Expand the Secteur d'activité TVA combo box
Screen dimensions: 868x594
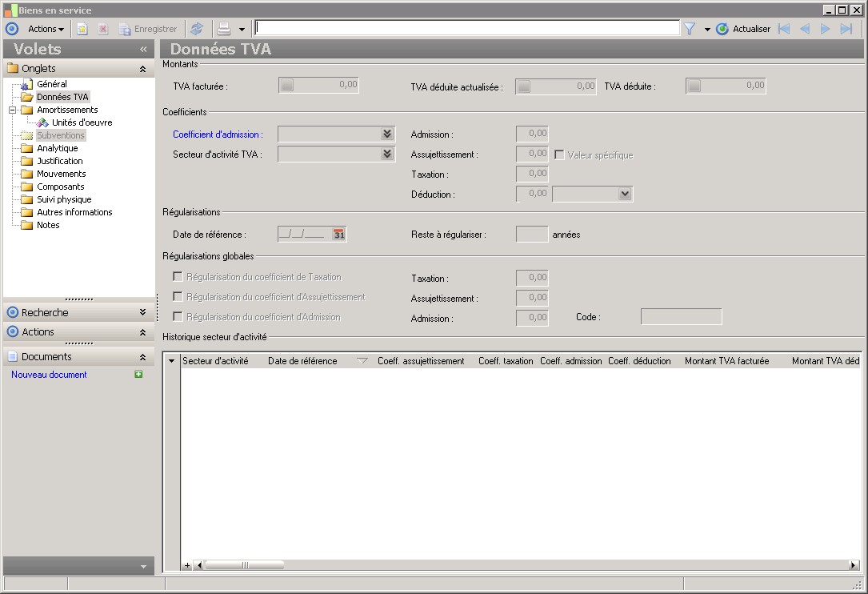[387, 154]
